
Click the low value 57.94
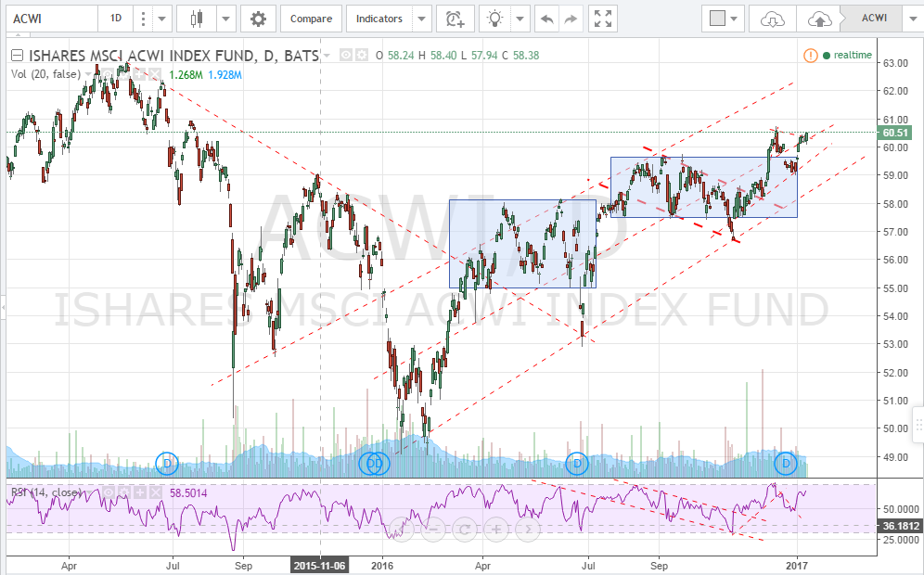(x=484, y=56)
